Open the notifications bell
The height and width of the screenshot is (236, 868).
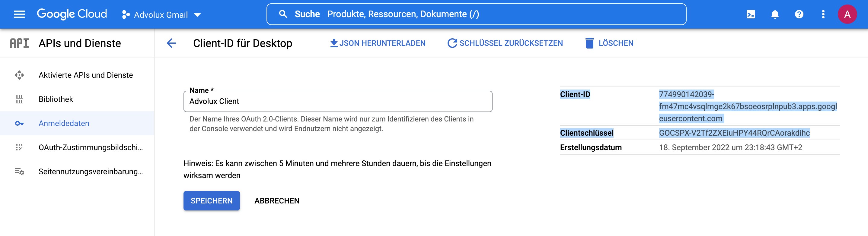[x=775, y=14]
